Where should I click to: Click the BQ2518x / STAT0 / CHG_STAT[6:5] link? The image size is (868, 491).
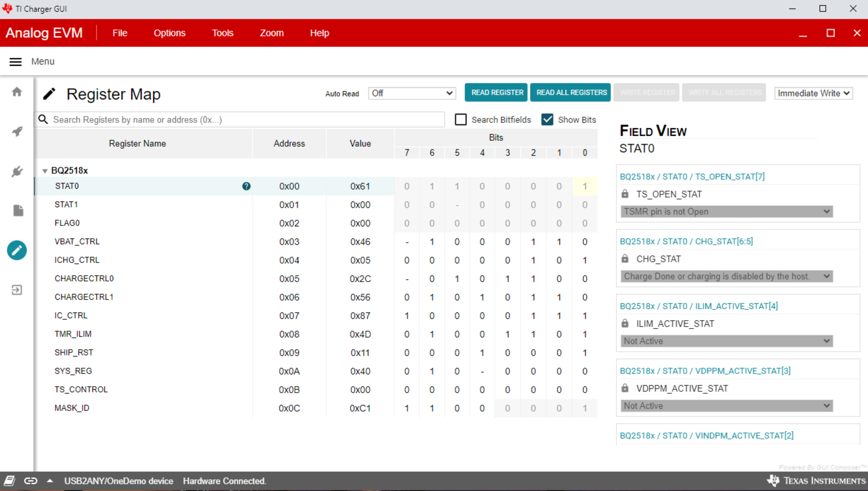[686, 242]
